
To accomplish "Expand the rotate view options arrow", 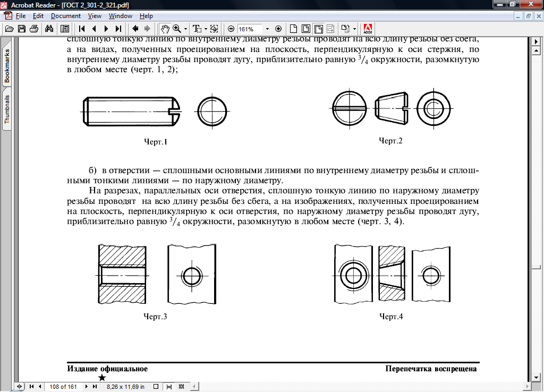I will tap(354, 29).
